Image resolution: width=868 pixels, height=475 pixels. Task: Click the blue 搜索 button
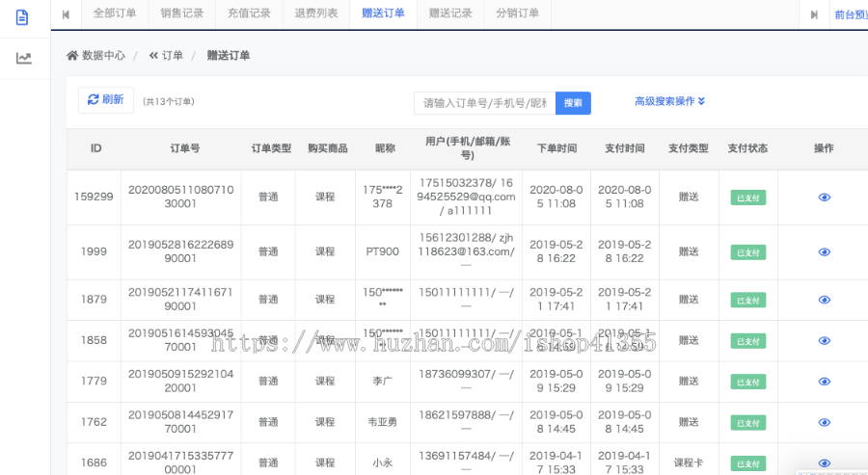click(573, 103)
